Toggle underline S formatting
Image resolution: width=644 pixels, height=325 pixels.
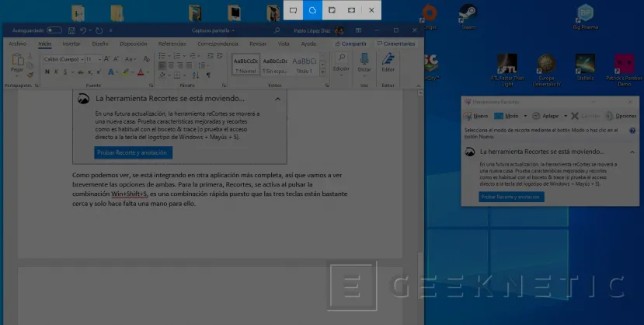(65, 72)
